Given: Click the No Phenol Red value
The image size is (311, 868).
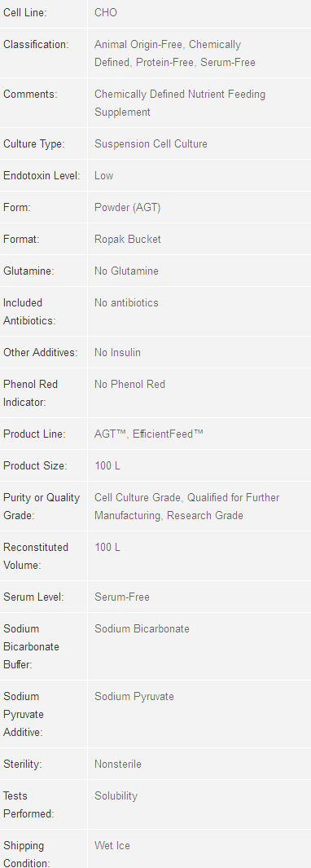Looking at the screenshot, I should (130, 384).
